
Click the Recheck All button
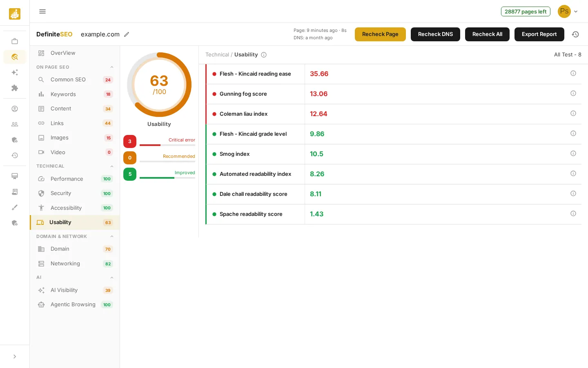tap(487, 34)
